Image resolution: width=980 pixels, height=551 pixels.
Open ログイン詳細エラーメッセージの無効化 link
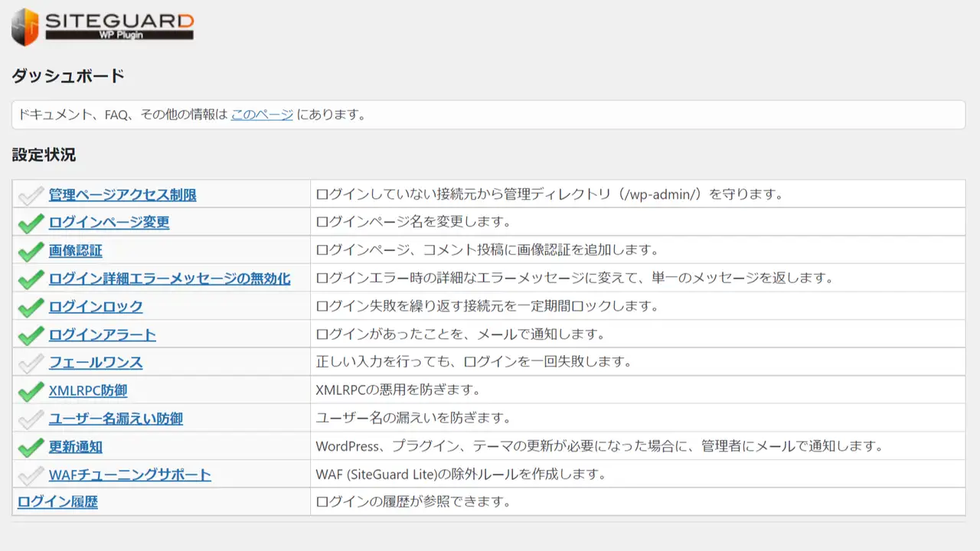click(x=169, y=279)
